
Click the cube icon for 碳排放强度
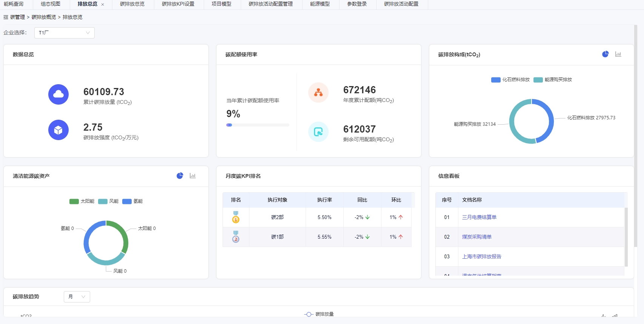58,130
